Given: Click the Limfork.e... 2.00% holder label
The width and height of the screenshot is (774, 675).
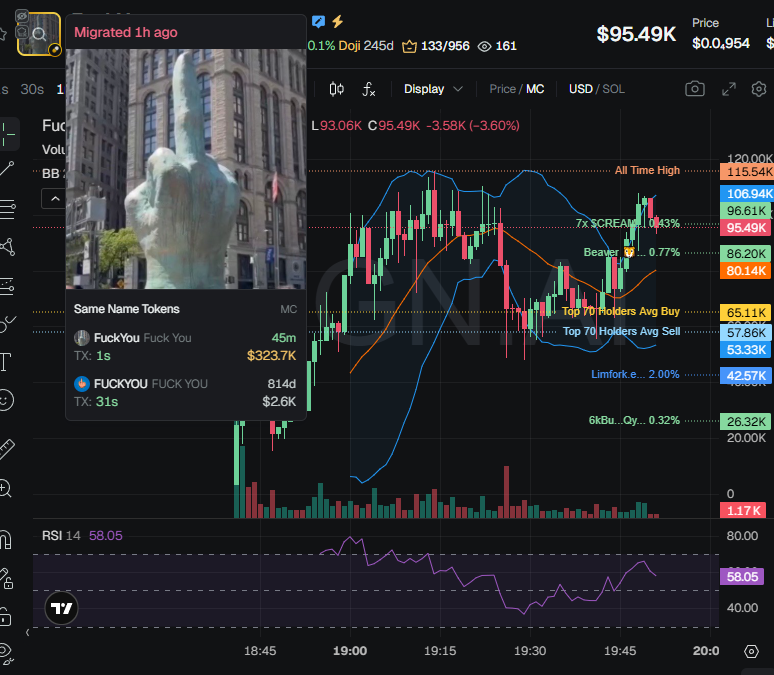Looking at the screenshot, I should [635, 374].
